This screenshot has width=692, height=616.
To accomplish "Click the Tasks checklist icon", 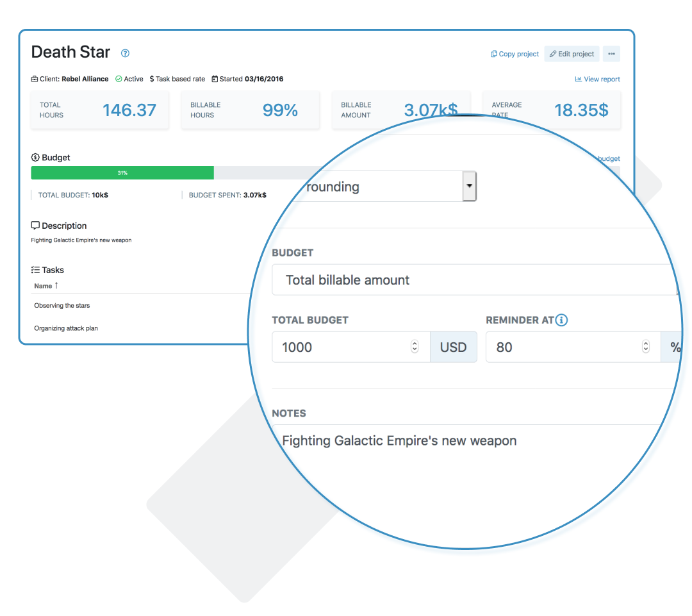I will tap(35, 270).
